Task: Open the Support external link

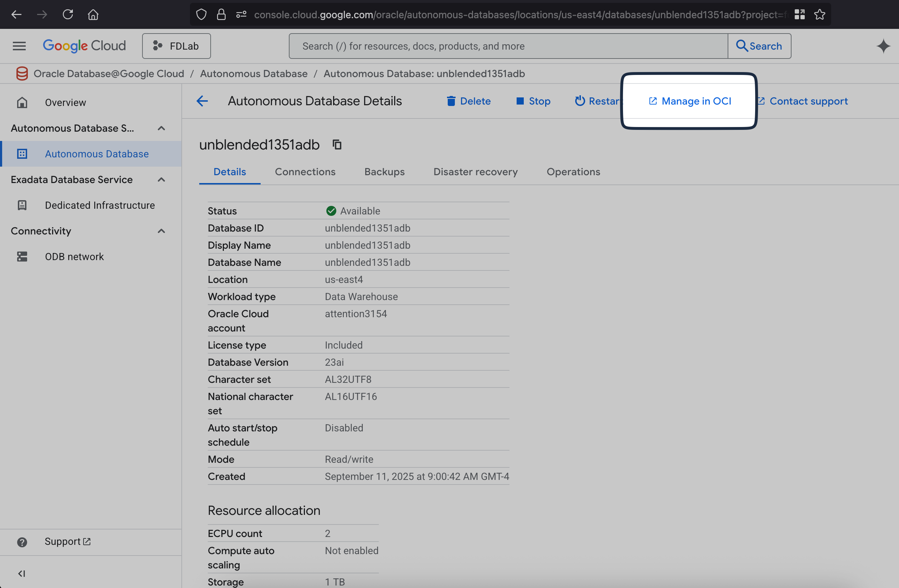Action: point(67,542)
